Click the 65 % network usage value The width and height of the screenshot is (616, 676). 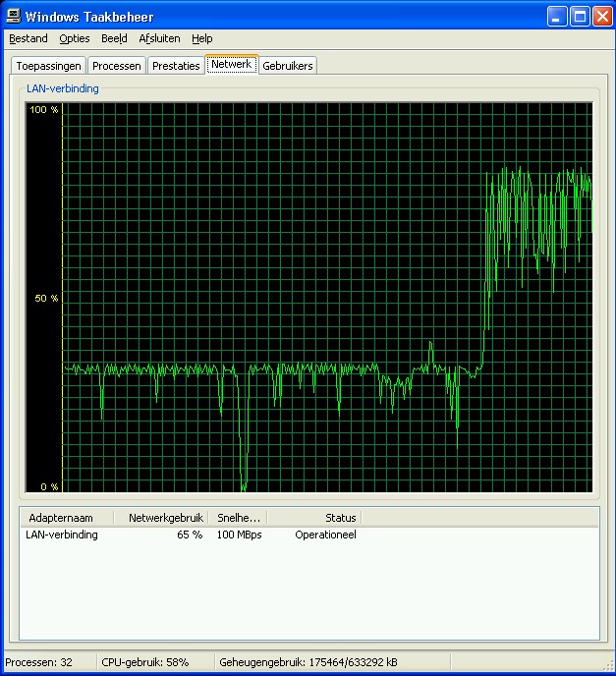[190, 535]
